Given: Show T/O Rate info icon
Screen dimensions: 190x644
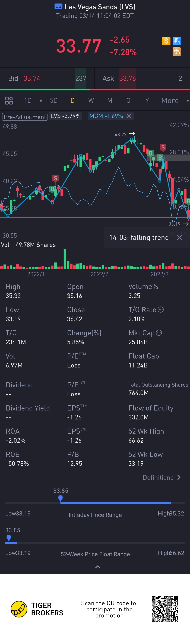Looking at the screenshot, I should 161,310.
